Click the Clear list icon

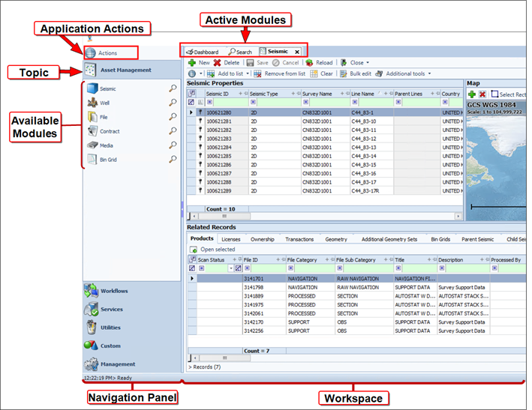tap(314, 73)
